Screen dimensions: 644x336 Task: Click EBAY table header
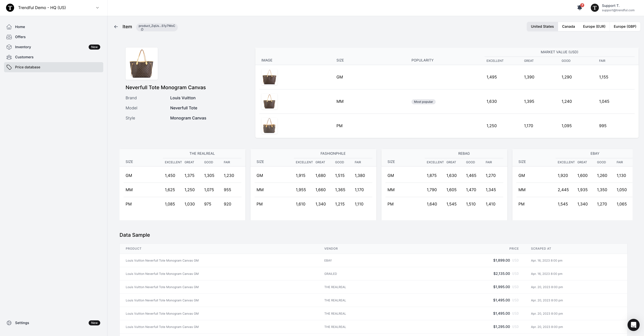click(595, 153)
